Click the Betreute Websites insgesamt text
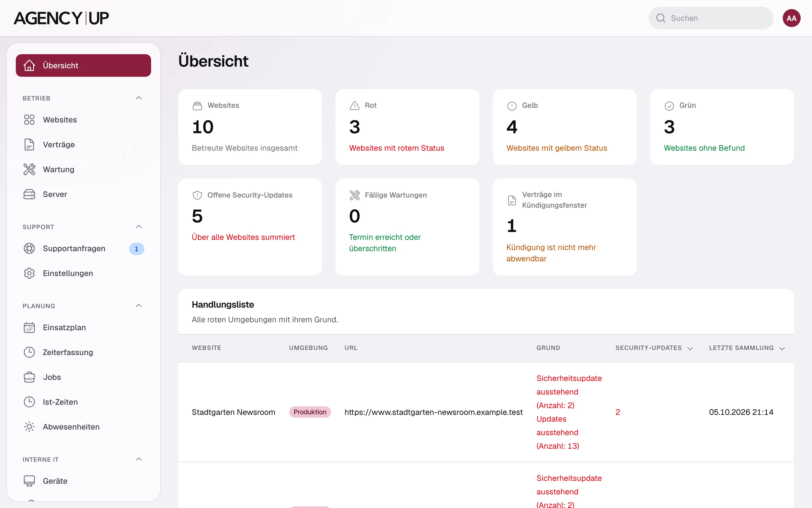Viewport: 812px width, 508px height. tap(245, 148)
